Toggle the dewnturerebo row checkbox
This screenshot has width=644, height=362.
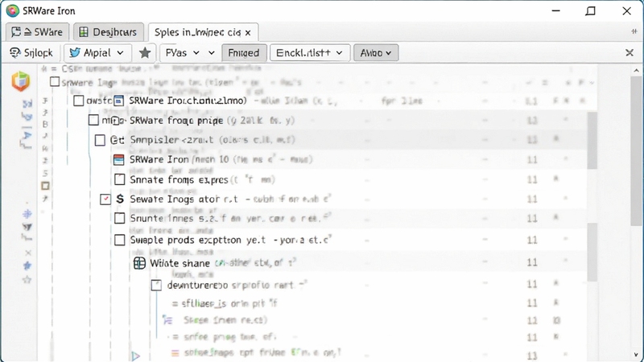156,285
